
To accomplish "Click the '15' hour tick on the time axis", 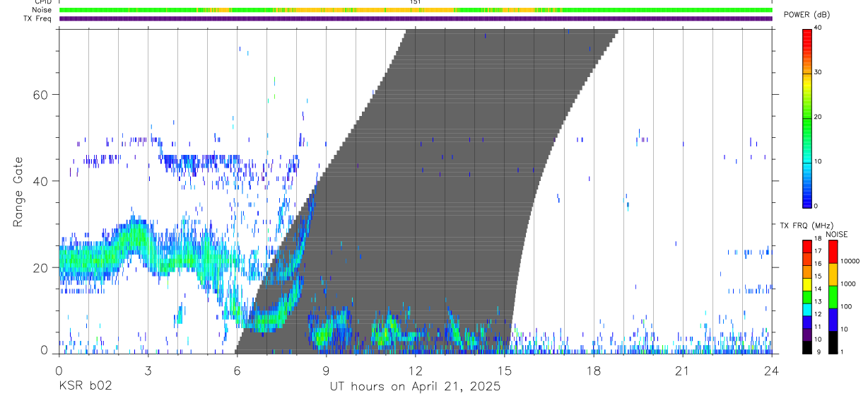I will click(x=504, y=369).
